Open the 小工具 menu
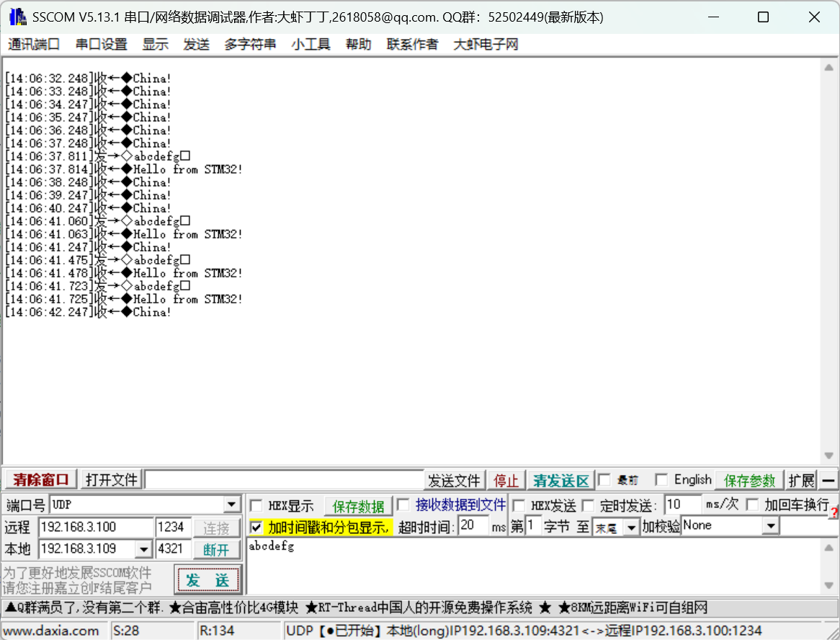The image size is (840, 640). [x=310, y=45]
